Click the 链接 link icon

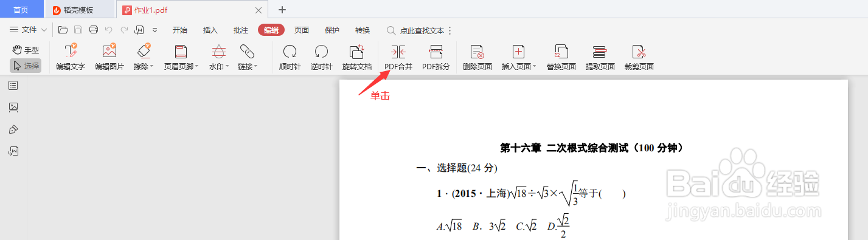click(247, 52)
